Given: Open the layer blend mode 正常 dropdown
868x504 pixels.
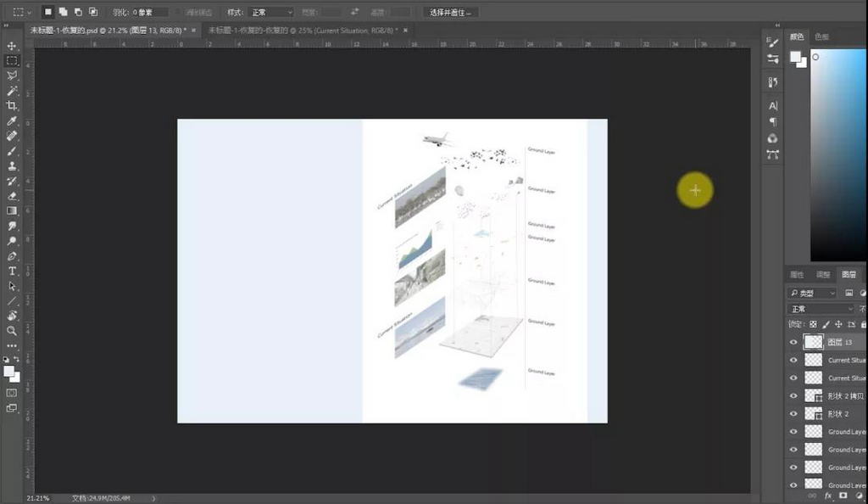Looking at the screenshot, I should 821,309.
